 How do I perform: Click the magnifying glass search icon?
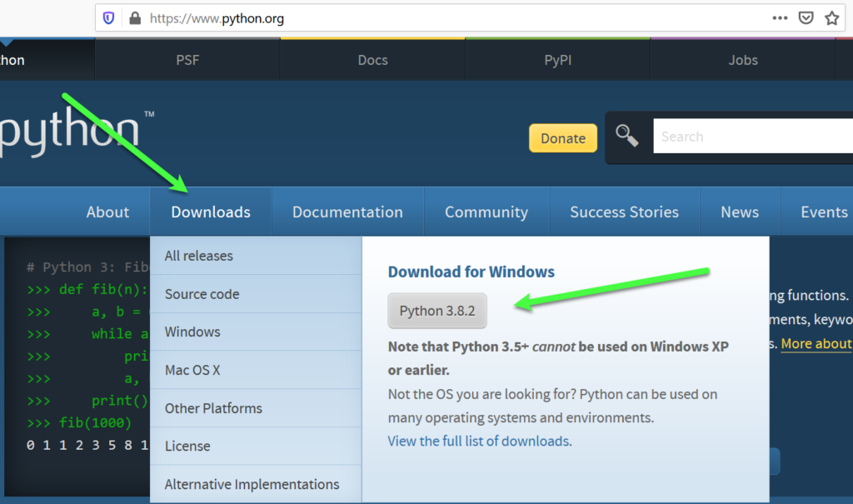pyautogui.click(x=626, y=136)
